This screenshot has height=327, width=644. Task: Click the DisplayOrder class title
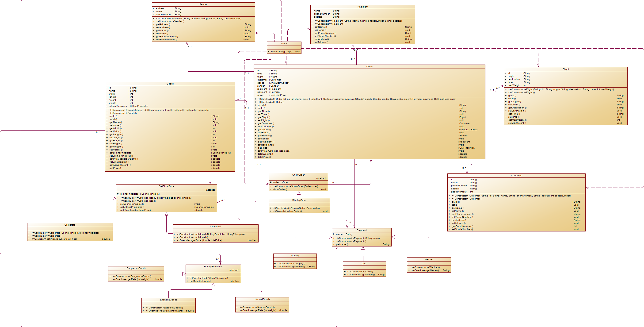pos(299,200)
